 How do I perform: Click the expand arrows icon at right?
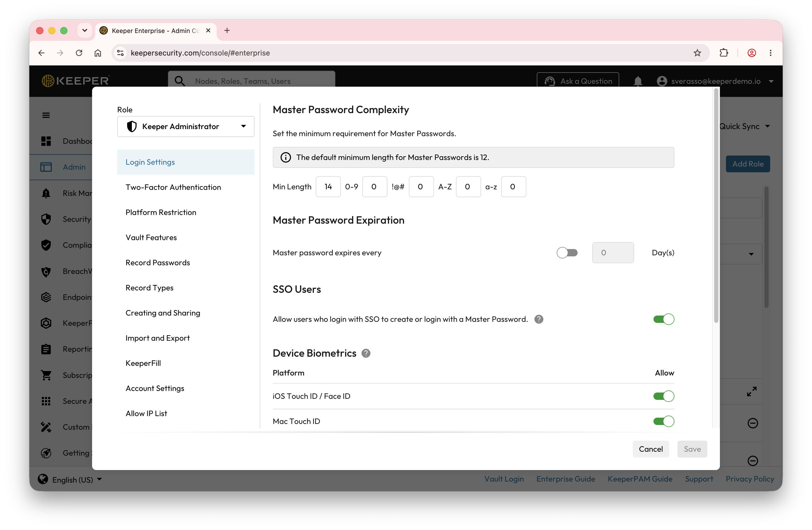[752, 391]
